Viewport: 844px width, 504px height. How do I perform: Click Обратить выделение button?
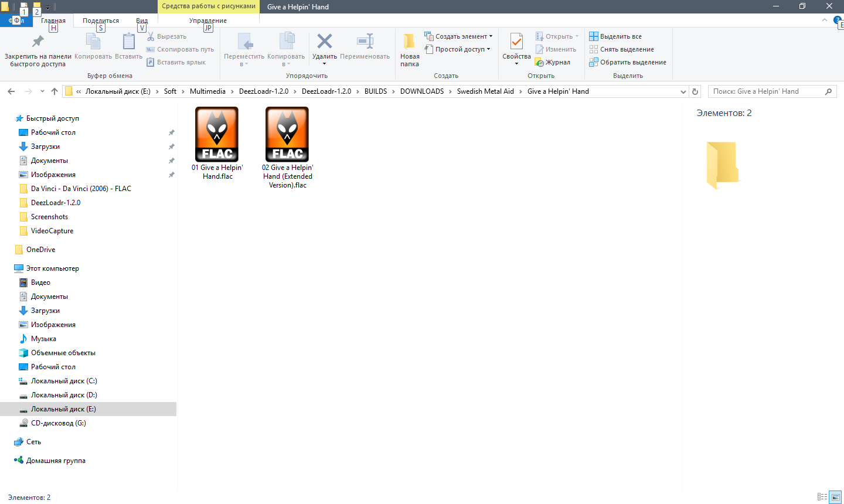click(628, 62)
